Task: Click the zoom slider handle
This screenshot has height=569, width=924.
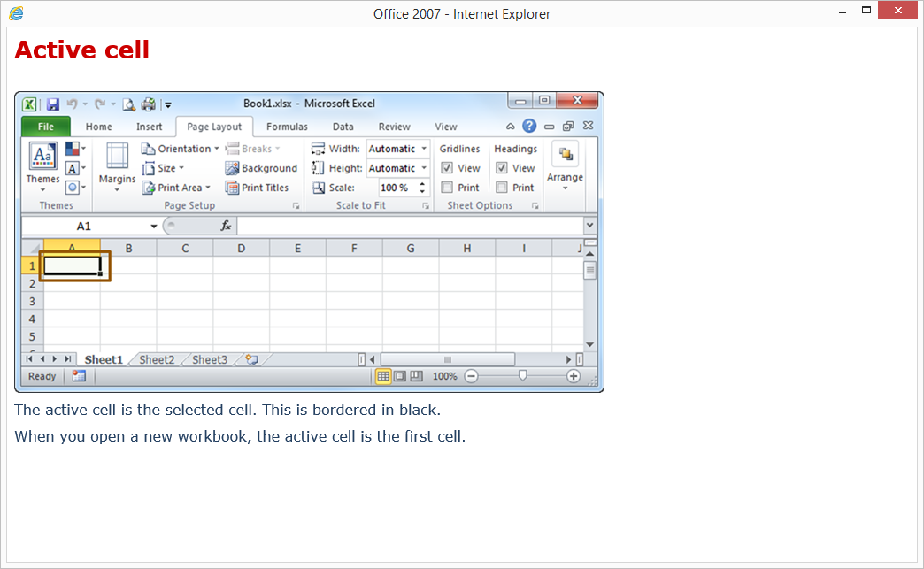Action: (522, 376)
